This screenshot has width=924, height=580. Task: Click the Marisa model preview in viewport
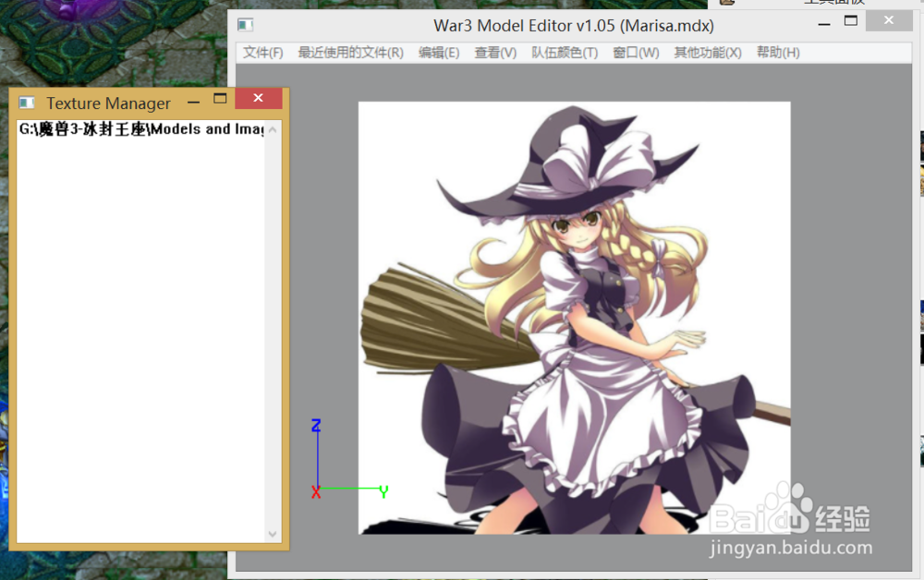tap(575, 318)
